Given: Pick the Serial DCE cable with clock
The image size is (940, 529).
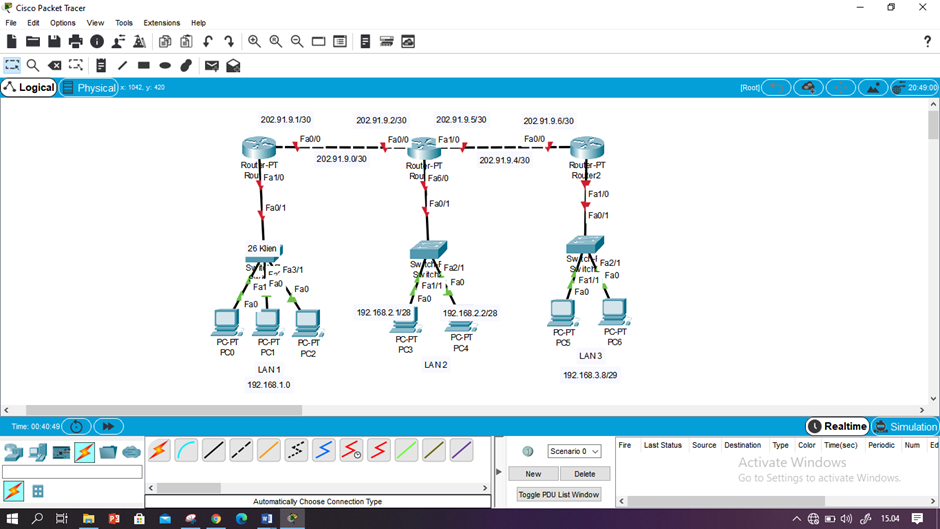Looking at the screenshot, I should point(351,450).
